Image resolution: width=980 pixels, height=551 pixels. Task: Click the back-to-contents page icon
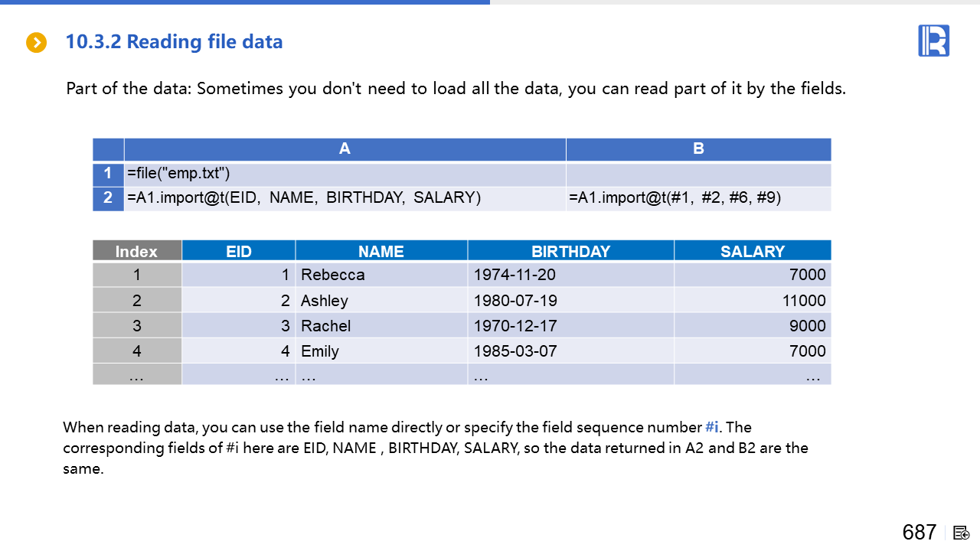(x=962, y=533)
